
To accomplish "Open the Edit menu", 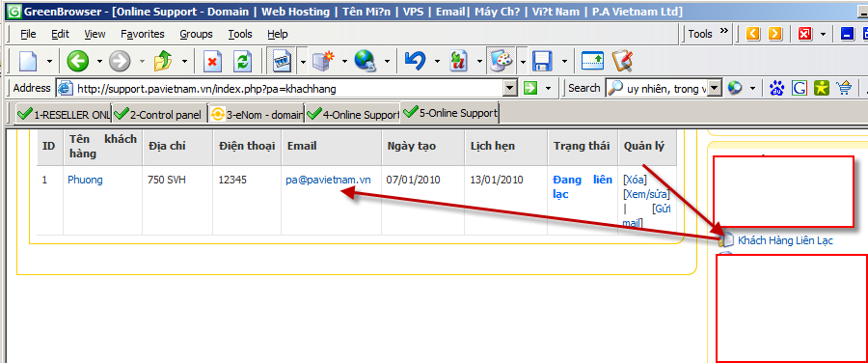I will 61,34.
